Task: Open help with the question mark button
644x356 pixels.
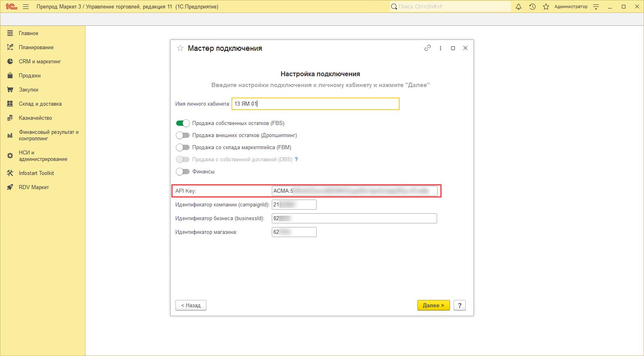Action: [x=460, y=305]
